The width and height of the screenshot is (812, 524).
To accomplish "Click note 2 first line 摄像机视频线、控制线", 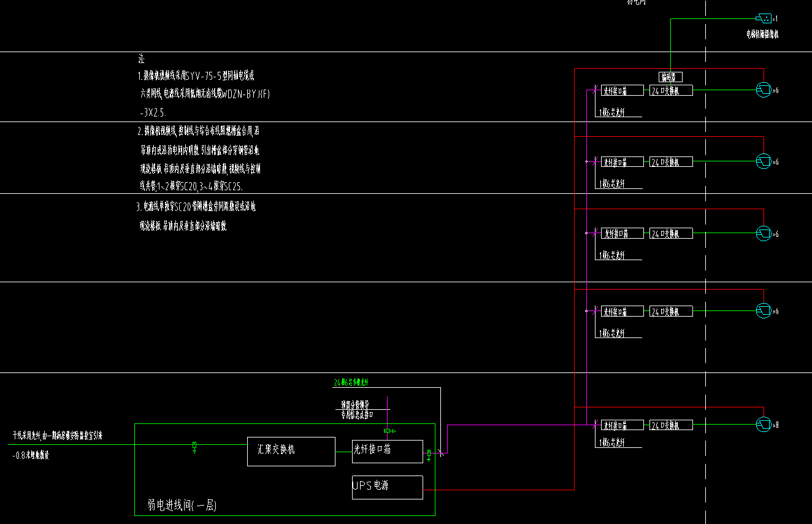I will [x=199, y=131].
